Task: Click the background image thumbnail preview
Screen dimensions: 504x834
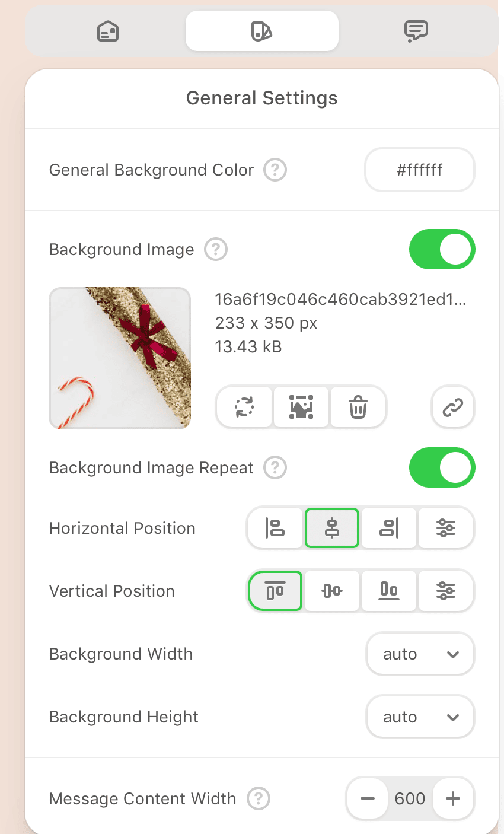Action: click(120, 358)
